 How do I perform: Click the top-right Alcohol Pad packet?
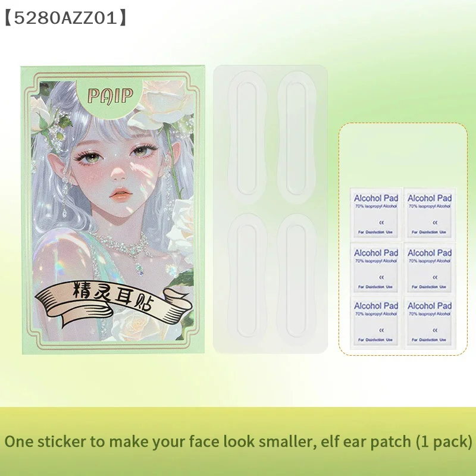point(430,215)
